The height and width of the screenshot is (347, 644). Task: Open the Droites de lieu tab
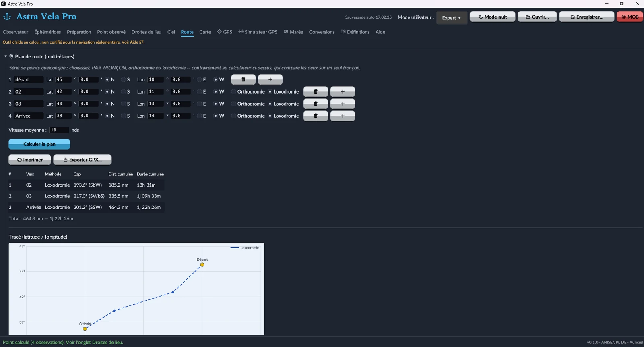[146, 32]
